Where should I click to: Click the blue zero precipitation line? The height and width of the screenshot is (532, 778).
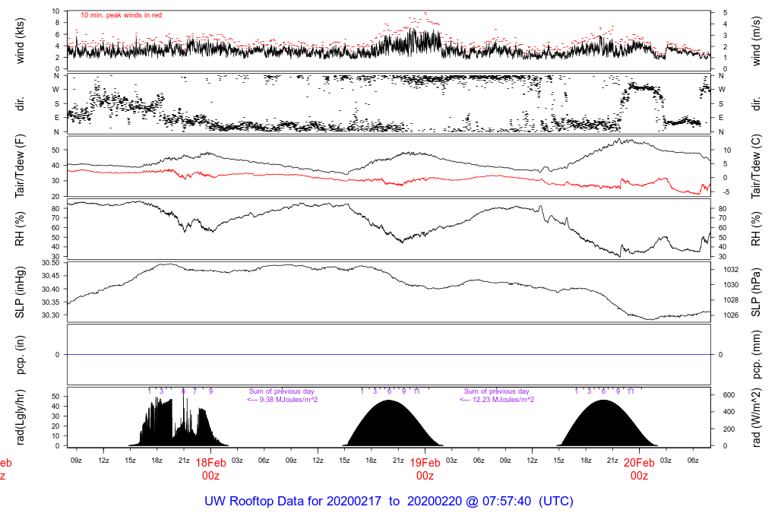(389, 355)
